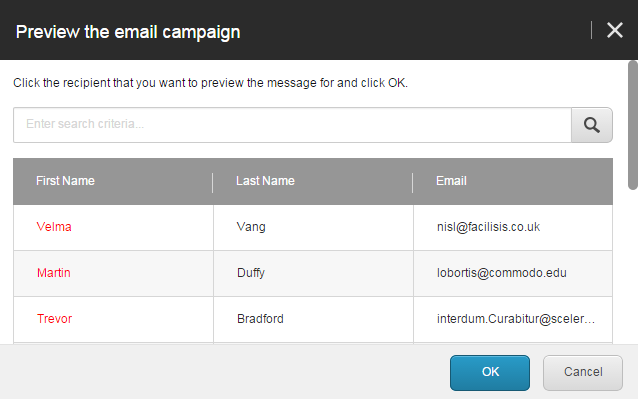
Task: Close the Preview the email campaign dialog
Action: (x=615, y=30)
